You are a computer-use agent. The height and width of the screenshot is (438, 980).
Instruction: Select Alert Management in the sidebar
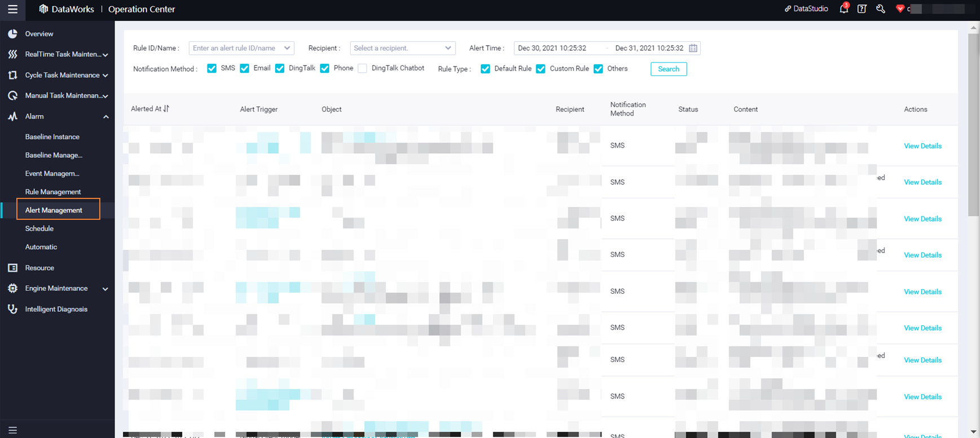(x=54, y=210)
